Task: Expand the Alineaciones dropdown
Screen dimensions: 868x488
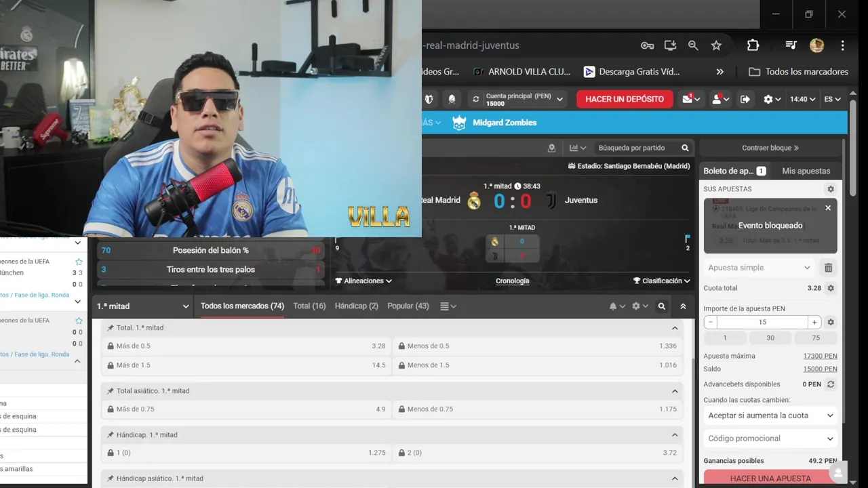Action: [x=363, y=281]
